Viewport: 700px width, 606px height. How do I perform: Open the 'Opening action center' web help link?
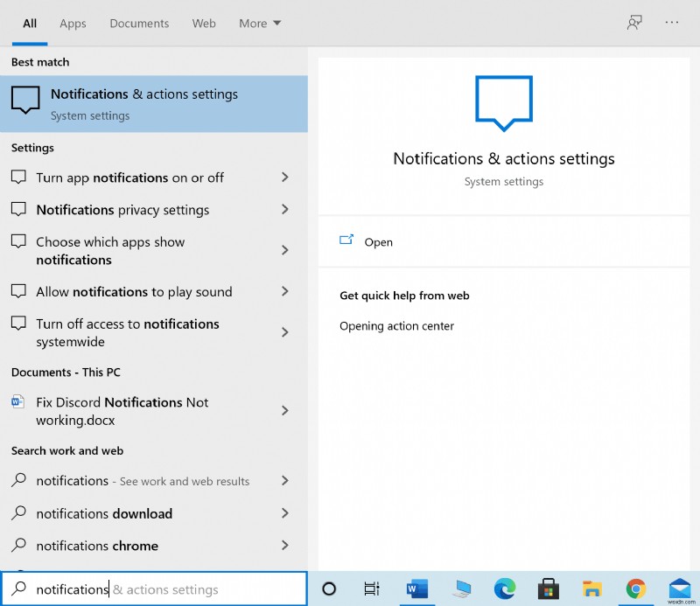(x=396, y=326)
